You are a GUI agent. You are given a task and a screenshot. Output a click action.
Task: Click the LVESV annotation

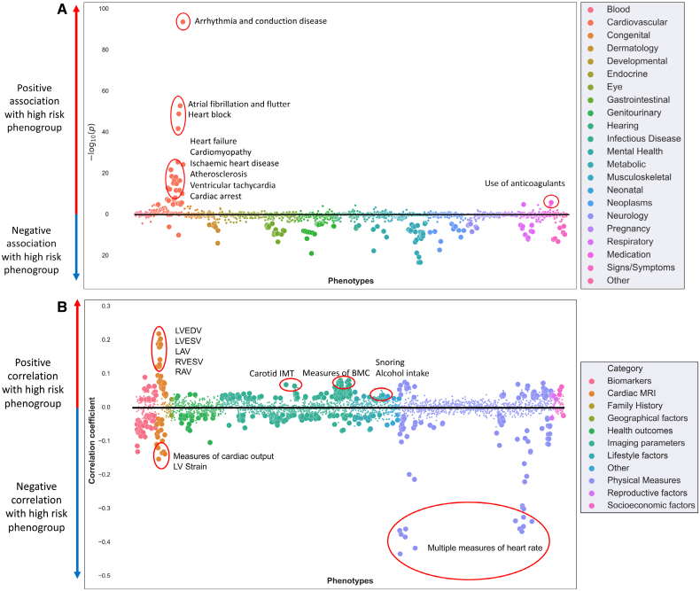point(188,341)
